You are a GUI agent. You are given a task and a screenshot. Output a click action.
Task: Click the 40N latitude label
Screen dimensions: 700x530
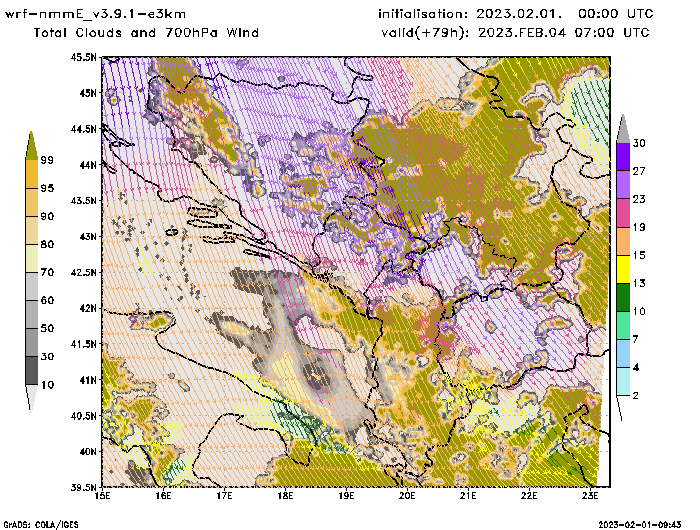[88, 451]
